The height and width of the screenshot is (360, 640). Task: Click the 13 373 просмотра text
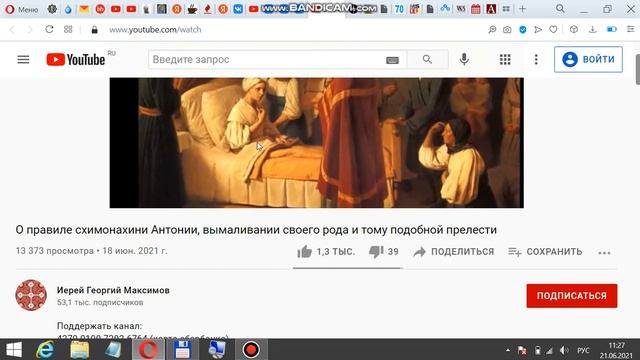coord(55,251)
